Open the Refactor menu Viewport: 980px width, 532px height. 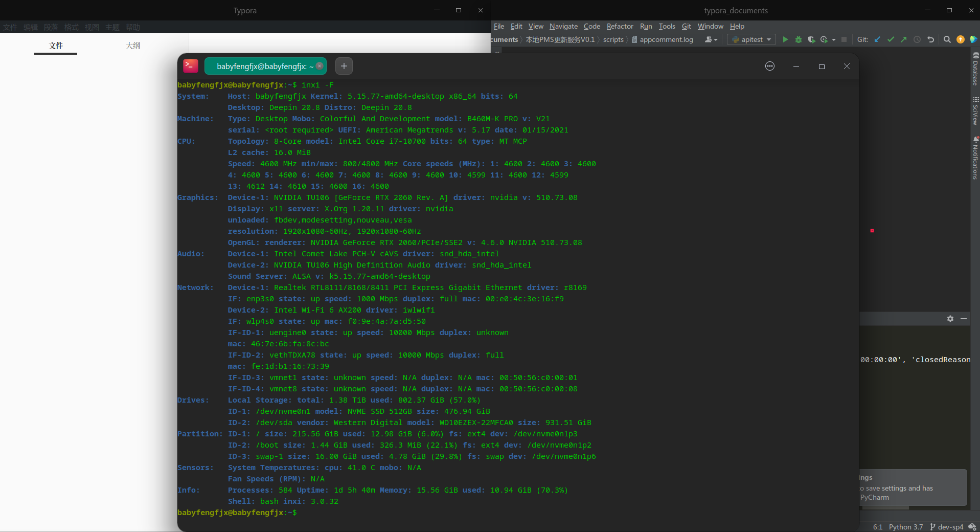pos(620,26)
